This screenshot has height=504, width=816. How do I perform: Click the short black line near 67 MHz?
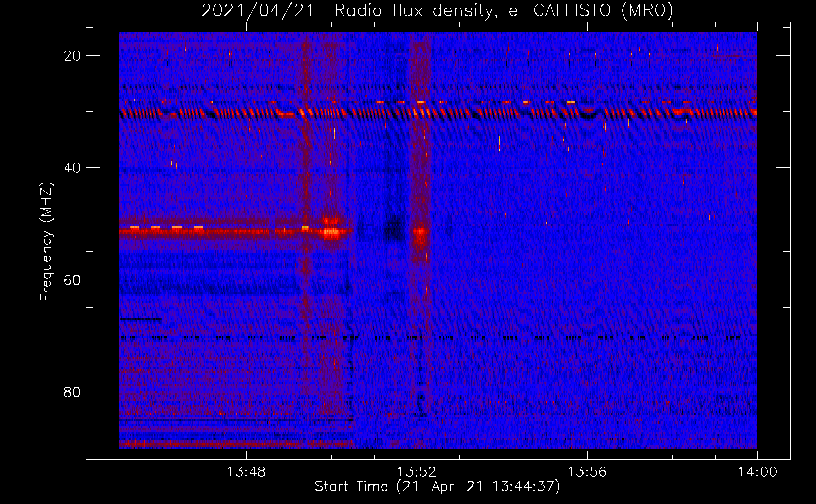point(141,319)
